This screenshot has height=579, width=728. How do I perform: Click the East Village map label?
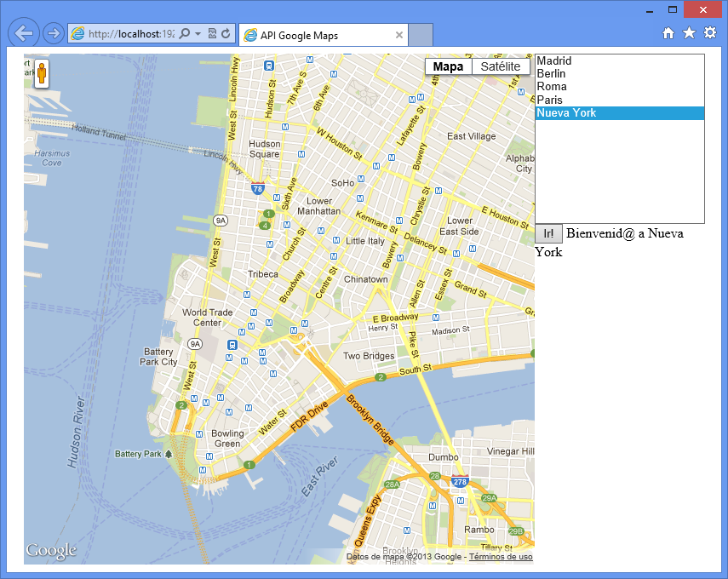coord(471,136)
